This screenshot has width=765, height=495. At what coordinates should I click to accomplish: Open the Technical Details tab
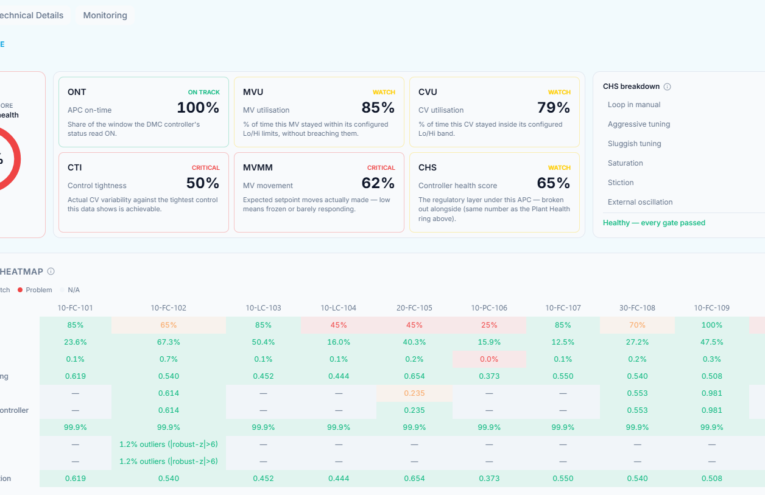click(x=32, y=15)
